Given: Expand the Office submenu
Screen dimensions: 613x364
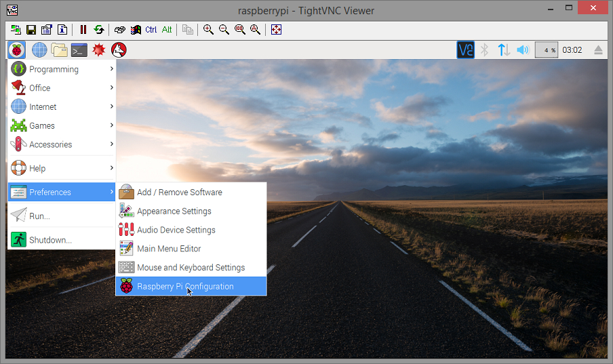Looking at the screenshot, I should 62,88.
